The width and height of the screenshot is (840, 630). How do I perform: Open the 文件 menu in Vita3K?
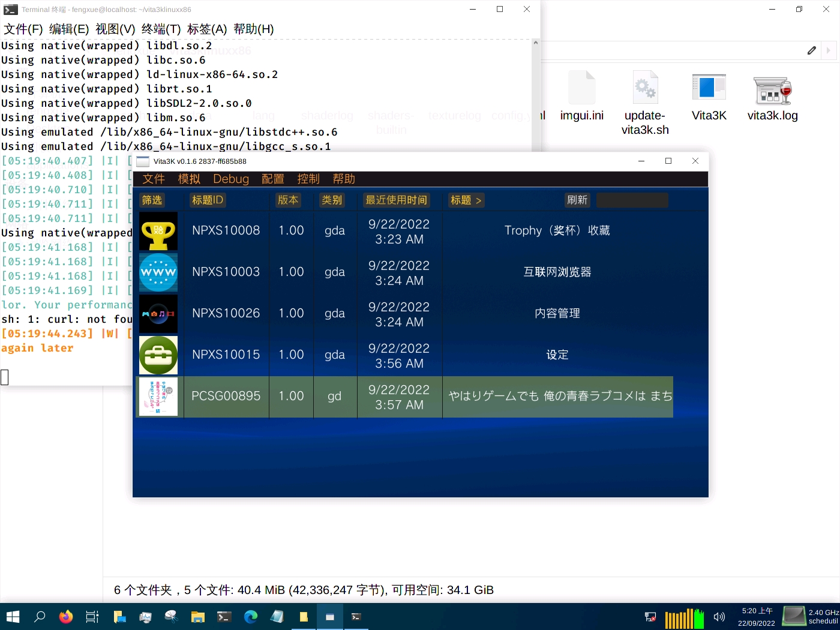click(154, 179)
